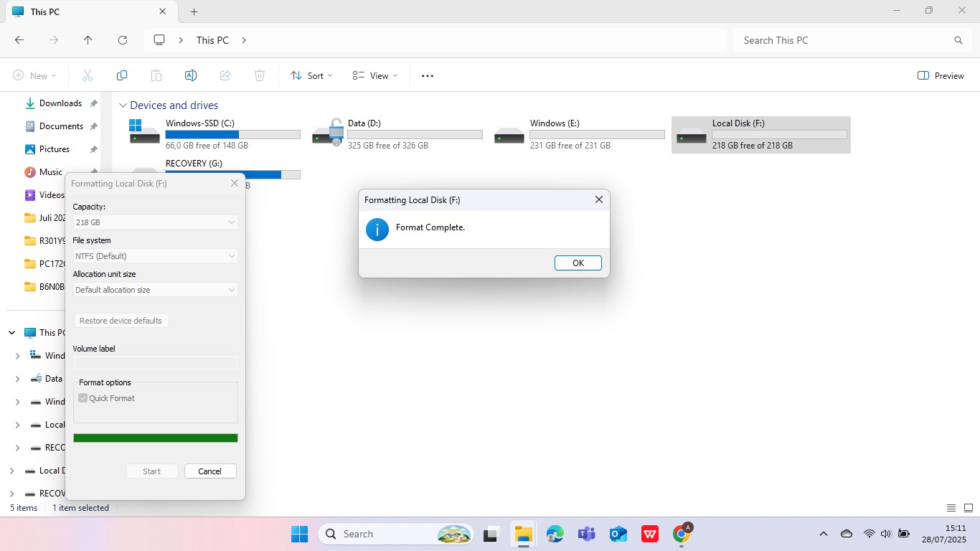This screenshot has height=551, width=980.
Task: Open the Sort menu
Action: point(311,75)
